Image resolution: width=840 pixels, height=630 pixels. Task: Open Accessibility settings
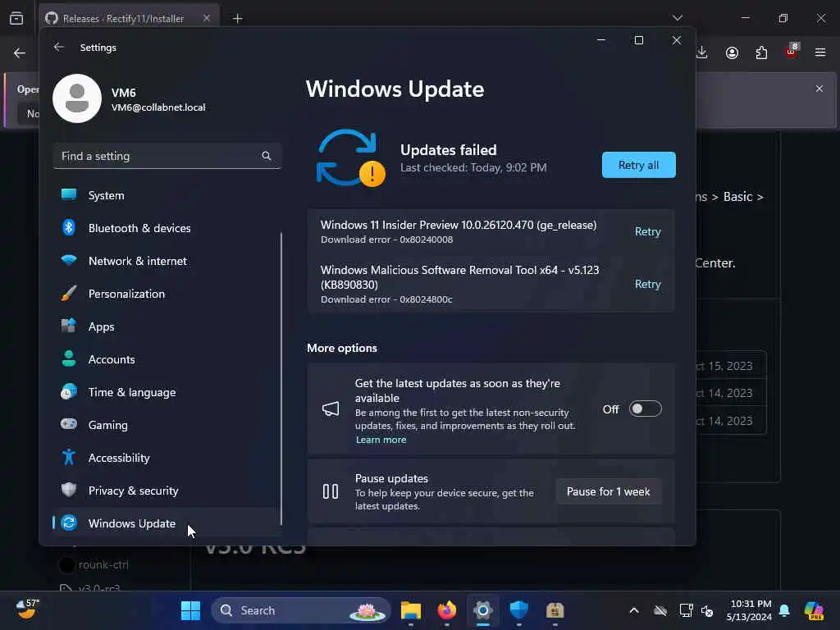point(167,458)
